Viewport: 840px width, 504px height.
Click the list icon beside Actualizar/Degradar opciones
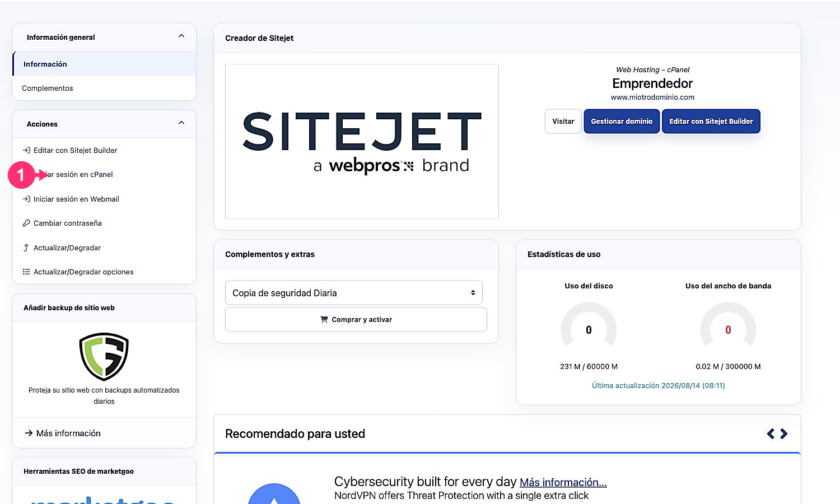click(x=26, y=272)
